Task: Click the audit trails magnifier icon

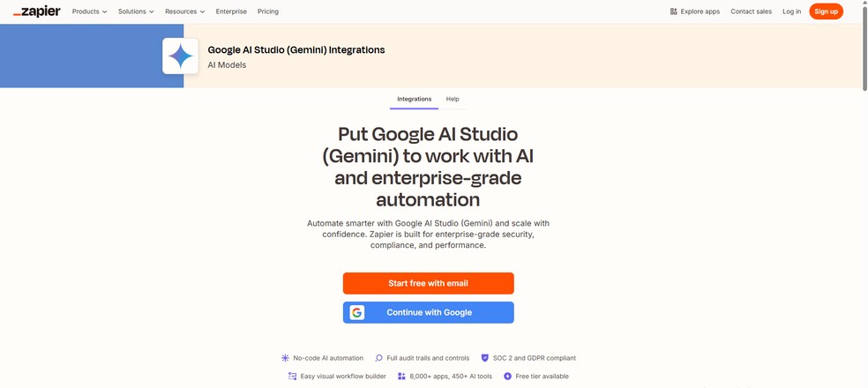Action: [379, 358]
